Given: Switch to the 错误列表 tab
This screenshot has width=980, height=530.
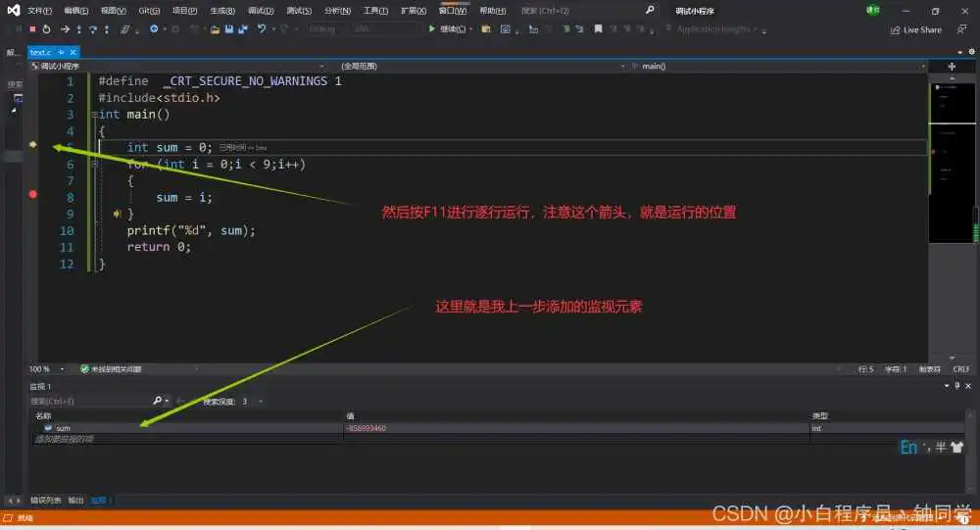Looking at the screenshot, I should tap(45, 501).
